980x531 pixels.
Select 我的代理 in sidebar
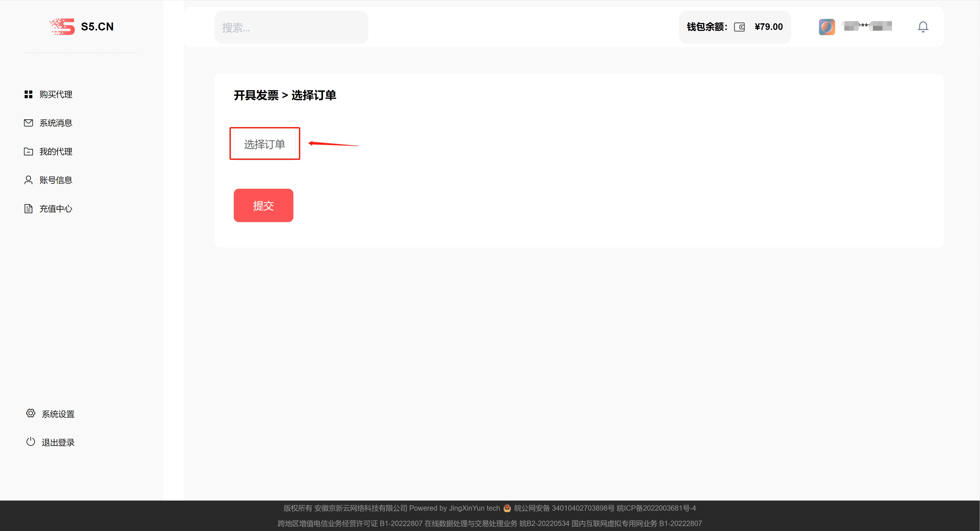56,152
